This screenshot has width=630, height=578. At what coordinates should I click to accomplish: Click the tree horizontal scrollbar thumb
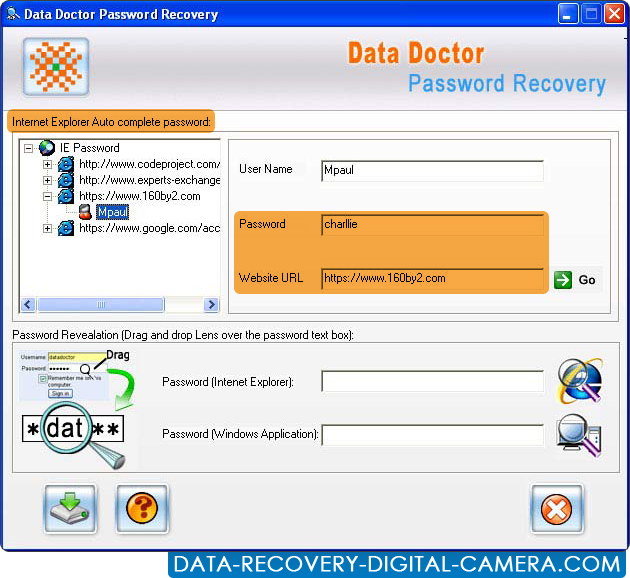tap(101, 304)
